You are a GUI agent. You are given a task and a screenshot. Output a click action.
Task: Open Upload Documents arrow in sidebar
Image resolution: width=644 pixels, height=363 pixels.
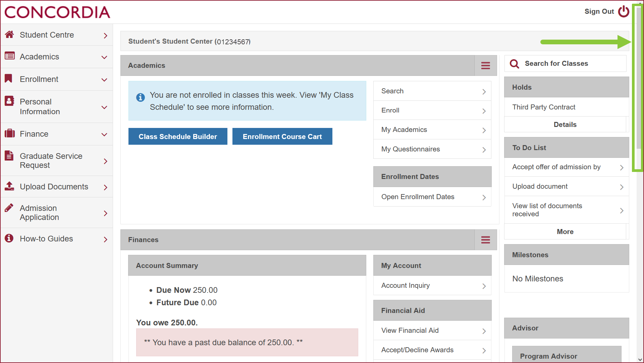(105, 187)
